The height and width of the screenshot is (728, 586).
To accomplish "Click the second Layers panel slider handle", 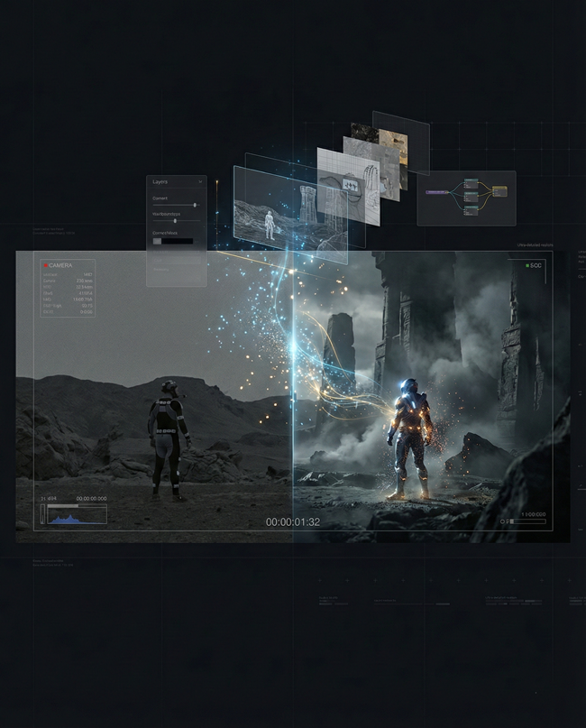I will (x=175, y=221).
